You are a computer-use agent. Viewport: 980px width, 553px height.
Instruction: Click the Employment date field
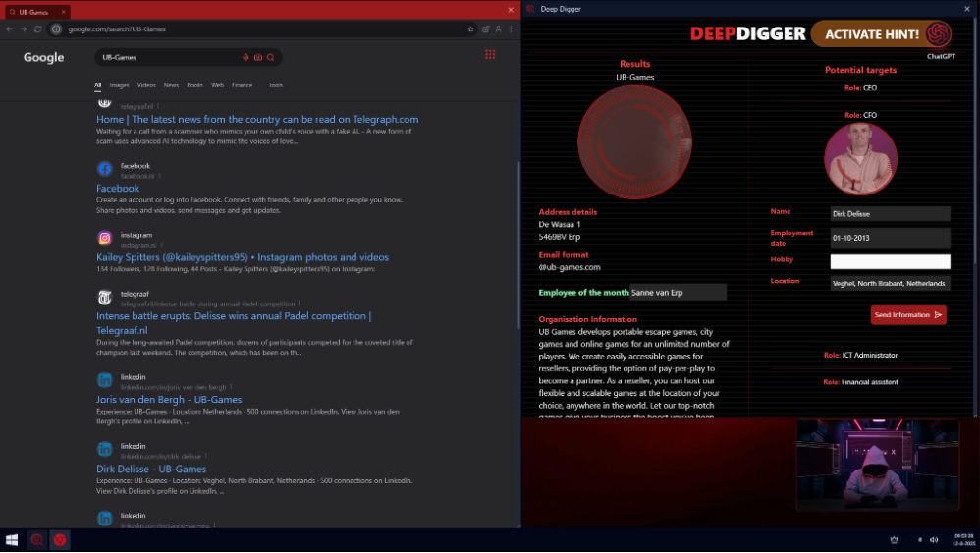(890, 238)
